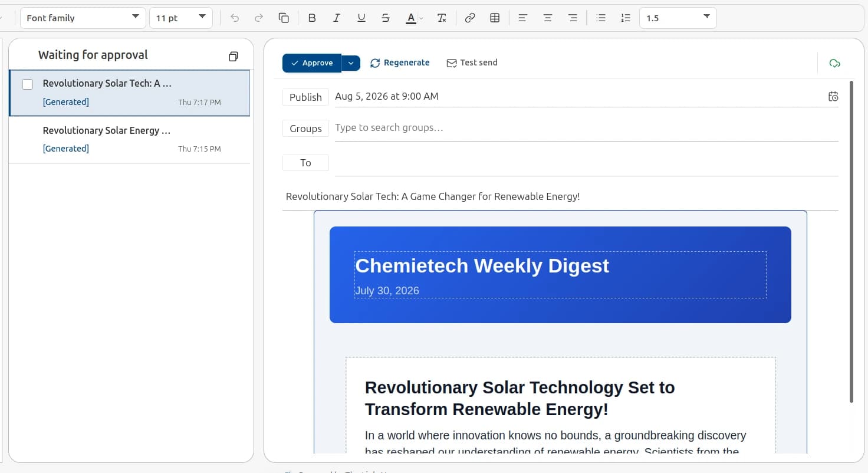
Task: Expand the Approve options chevron
Action: point(351,63)
